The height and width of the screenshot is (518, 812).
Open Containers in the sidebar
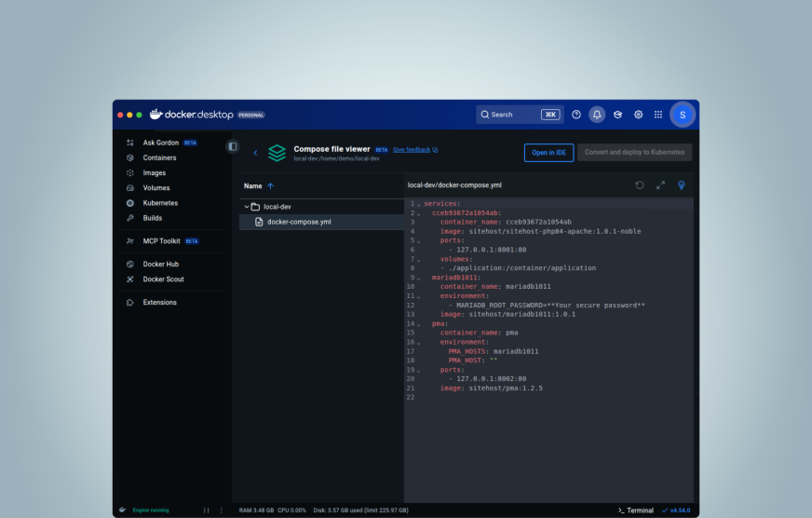pos(159,157)
